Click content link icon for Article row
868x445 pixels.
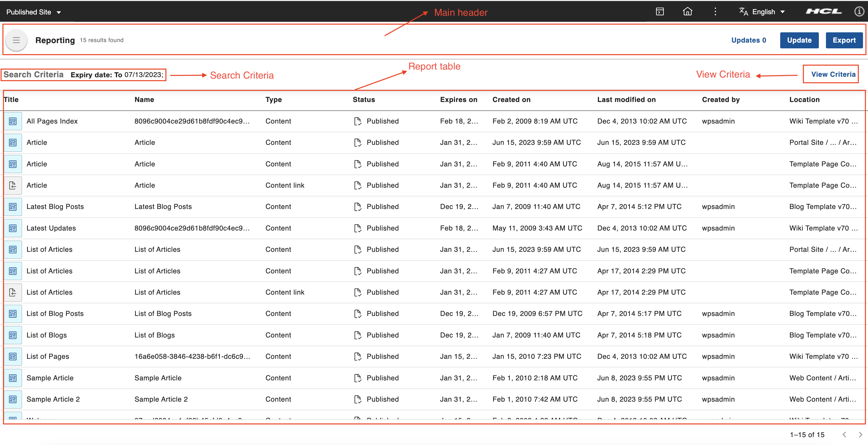(x=13, y=185)
